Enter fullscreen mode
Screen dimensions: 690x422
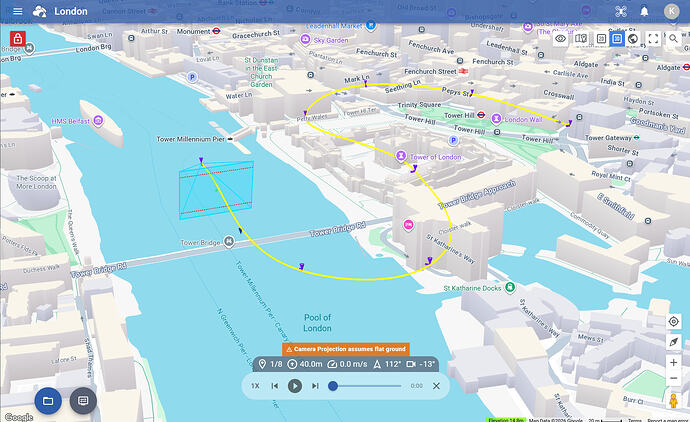(653, 39)
